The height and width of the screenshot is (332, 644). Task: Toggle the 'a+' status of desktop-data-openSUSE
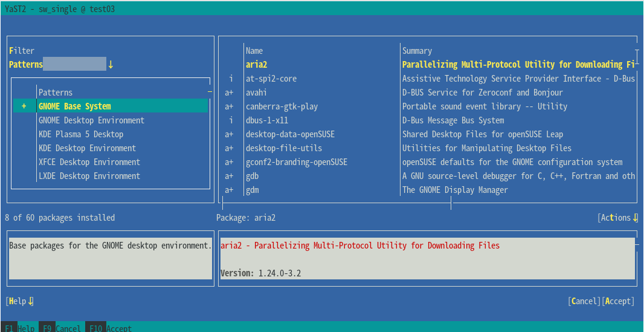(229, 134)
